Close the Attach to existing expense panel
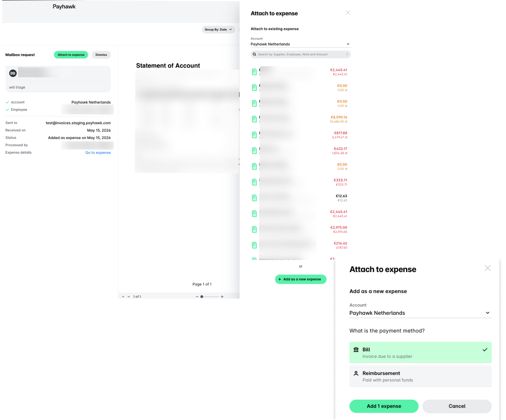This screenshot has height=420, width=506. pyautogui.click(x=348, y=13)
